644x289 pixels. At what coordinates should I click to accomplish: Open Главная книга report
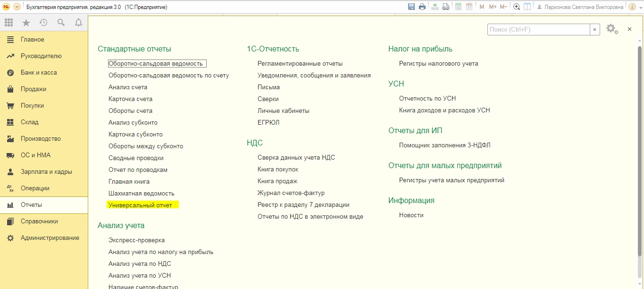pos(129,181)
